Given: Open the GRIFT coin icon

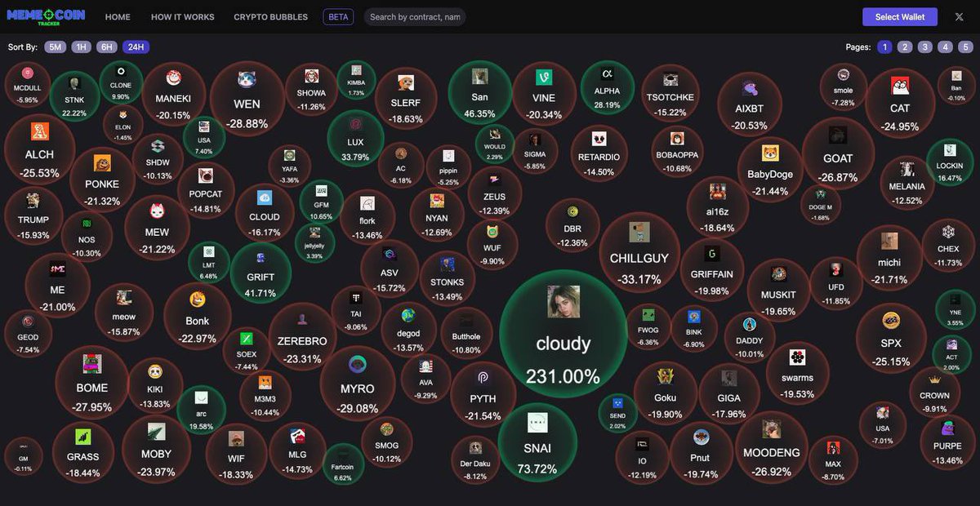Looking at the screenshot, I should [x=261, y=258].
